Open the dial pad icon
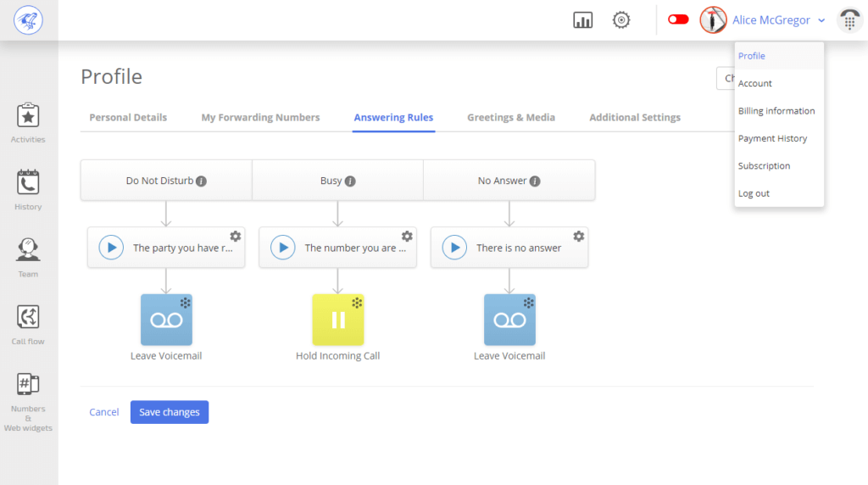The width and height of the screenshot is (868, 485). 849,20
